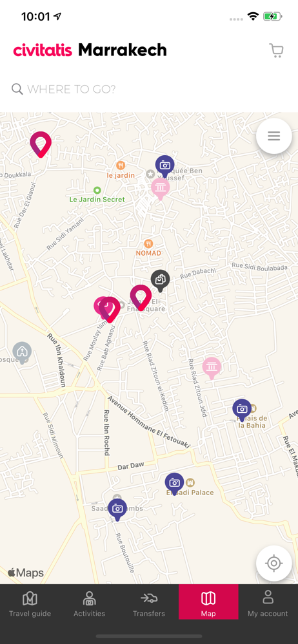Select the camera pin at Saadian Tombs
The image size is (298, 644).
[x=118, y=509]
